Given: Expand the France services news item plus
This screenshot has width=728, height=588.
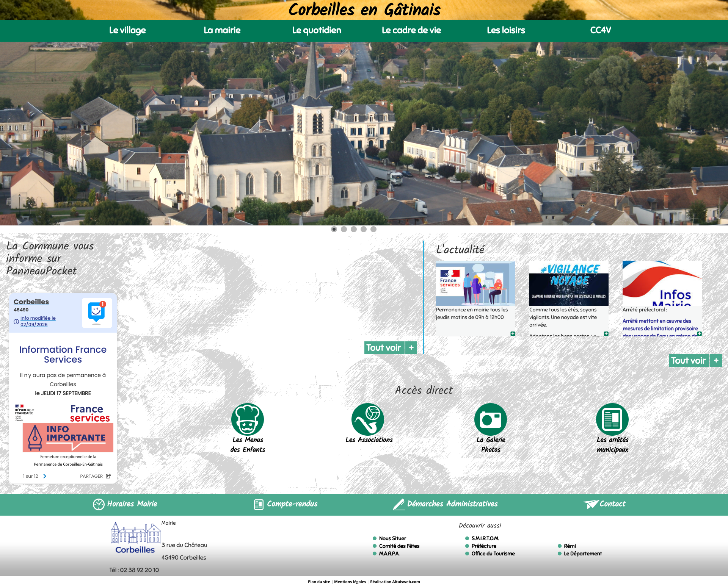Looking at the screenshot, I should [513, 334].
